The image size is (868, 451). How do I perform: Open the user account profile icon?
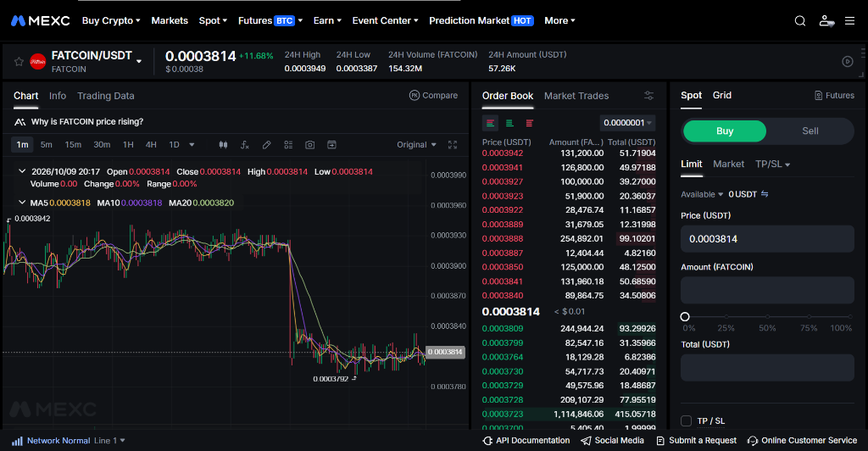826,21
